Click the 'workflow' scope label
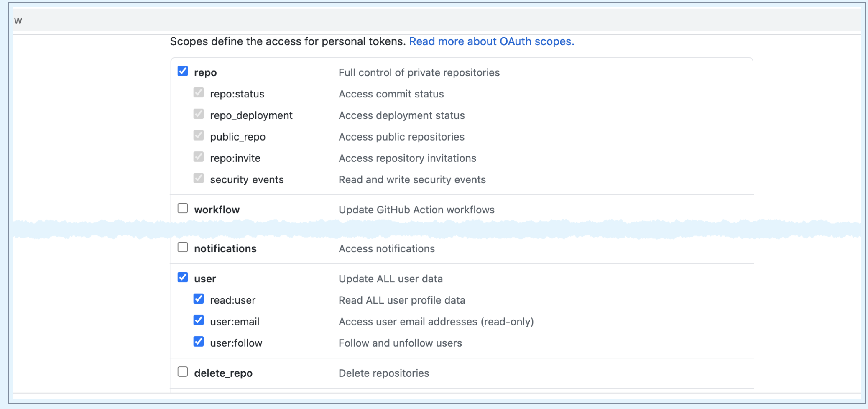The image size is (868, 409). (217, 210)
